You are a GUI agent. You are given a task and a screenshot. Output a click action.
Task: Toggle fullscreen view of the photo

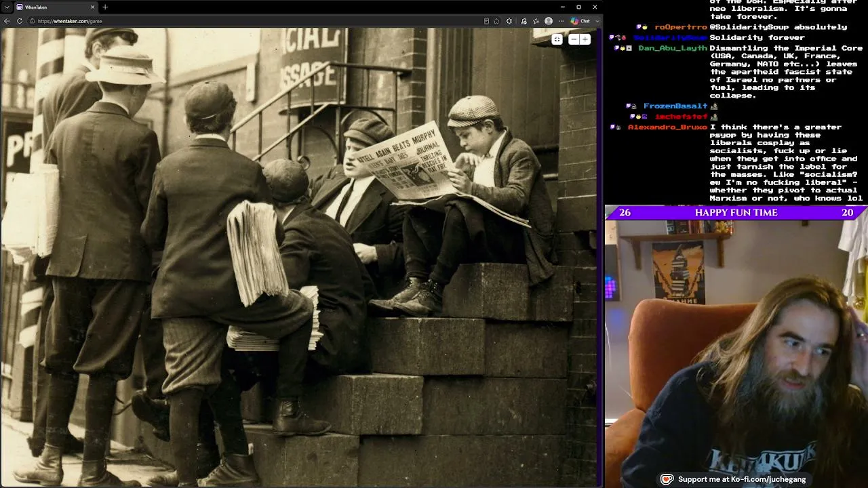click(x=557, y=39)
